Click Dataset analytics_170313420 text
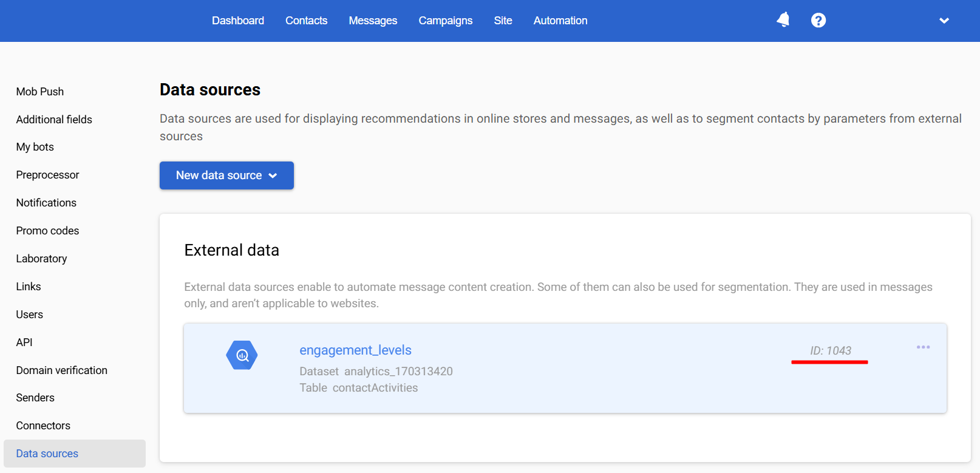980x473 pixels. tap(376, 371)
